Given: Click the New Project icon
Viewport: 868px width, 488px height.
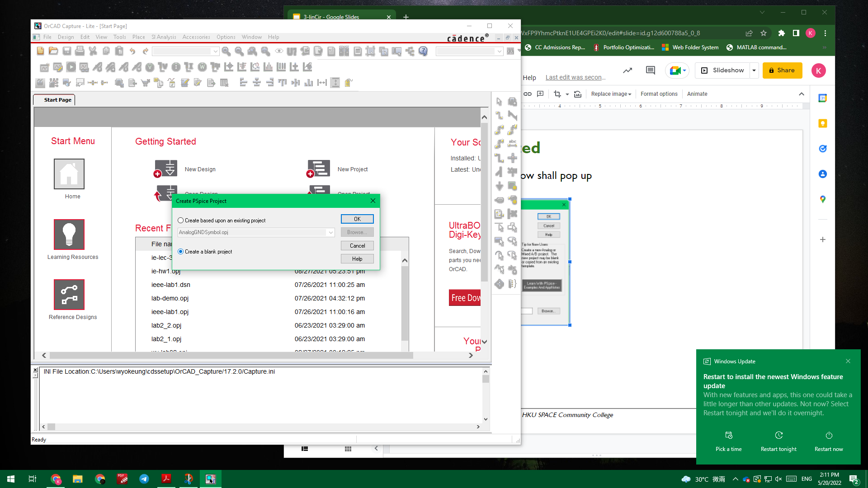Looking at the screenshot, I should (318, 169).
